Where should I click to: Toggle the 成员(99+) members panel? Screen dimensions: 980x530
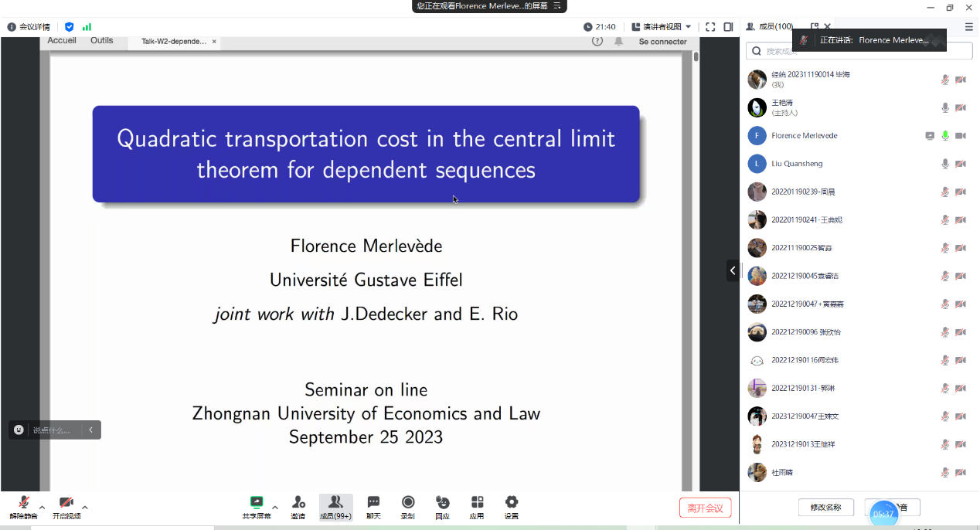(335, 506)
